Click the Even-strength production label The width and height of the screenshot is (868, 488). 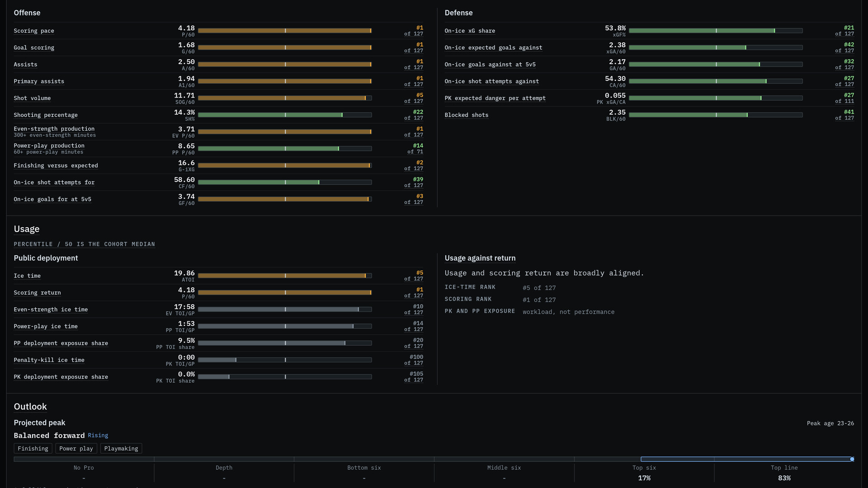[x=54, y=129]
